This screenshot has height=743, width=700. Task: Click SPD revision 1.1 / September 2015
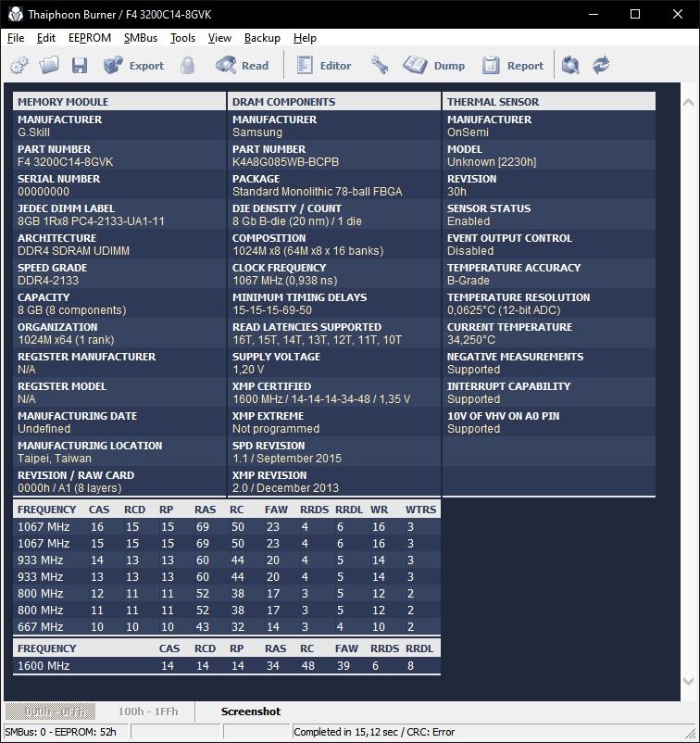pos(286,459)
